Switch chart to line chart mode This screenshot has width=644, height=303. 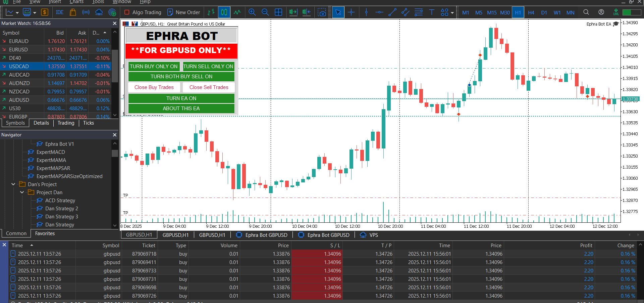point(237,12)
